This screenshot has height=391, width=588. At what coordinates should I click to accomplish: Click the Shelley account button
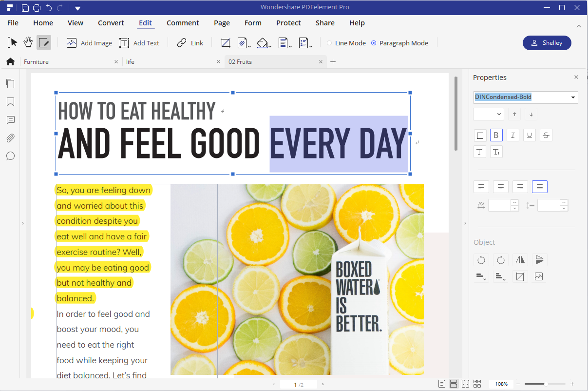(x=547, y=43)
